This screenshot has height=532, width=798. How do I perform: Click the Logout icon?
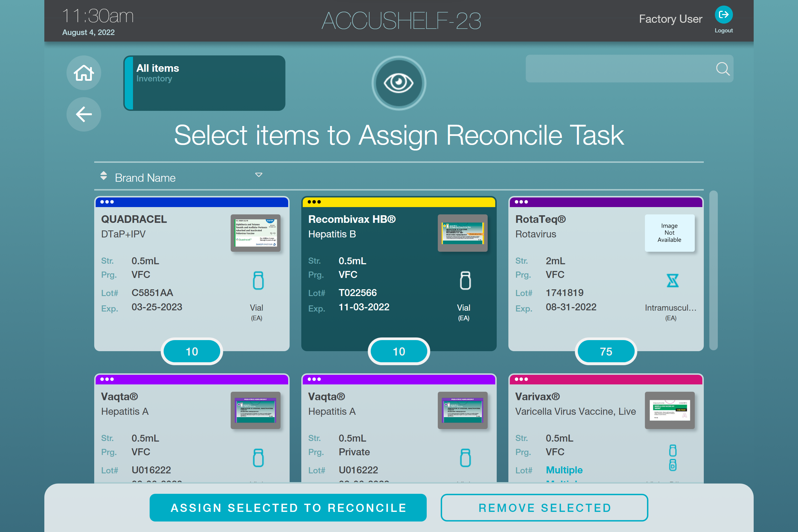723,15
